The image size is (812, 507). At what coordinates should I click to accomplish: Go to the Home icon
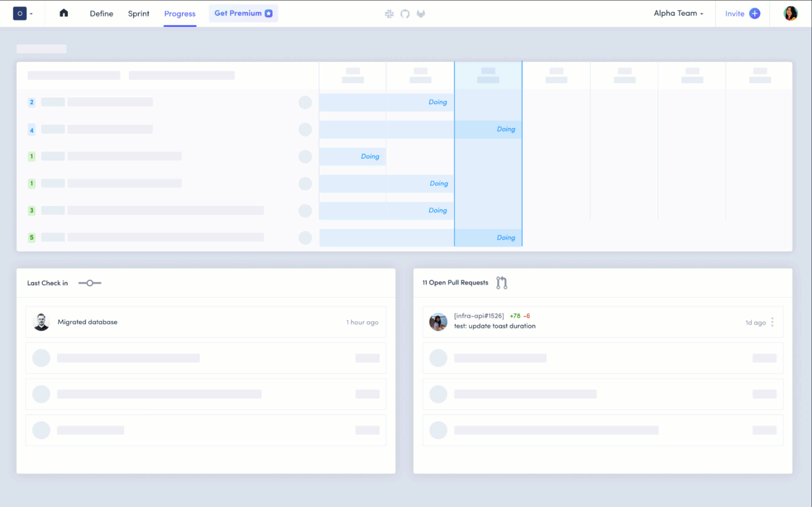pos(64,14)
